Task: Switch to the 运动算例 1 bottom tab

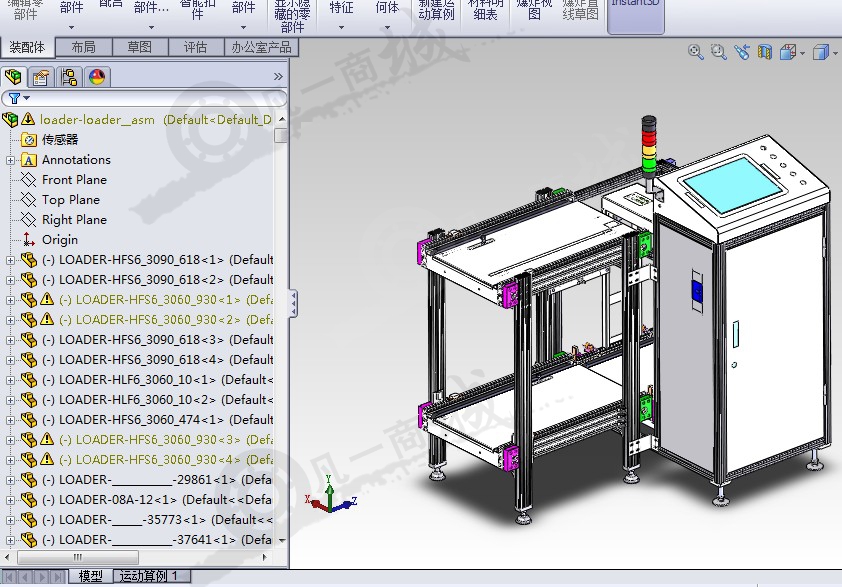Action: click(152, 576)
